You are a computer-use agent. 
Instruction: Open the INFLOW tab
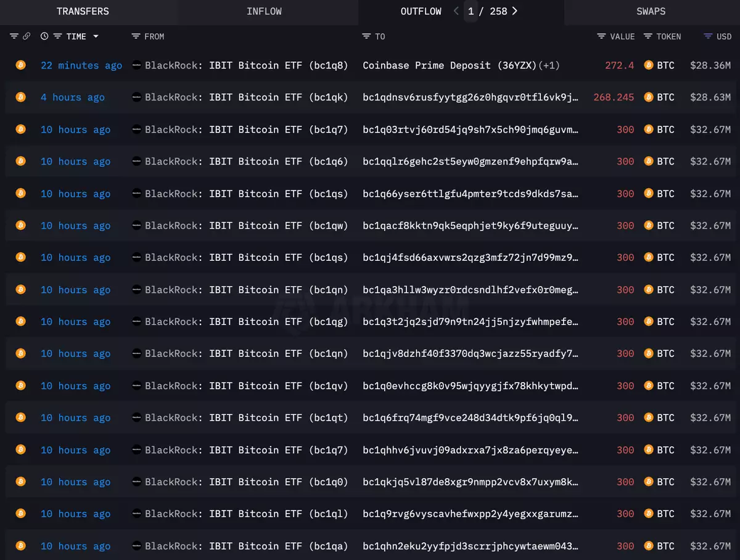(264, 12)
